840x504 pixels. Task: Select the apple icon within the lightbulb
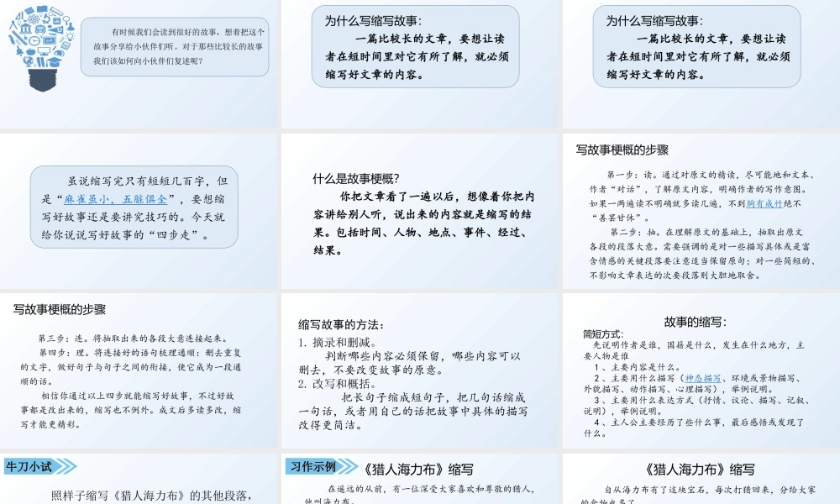click(30, 51)
